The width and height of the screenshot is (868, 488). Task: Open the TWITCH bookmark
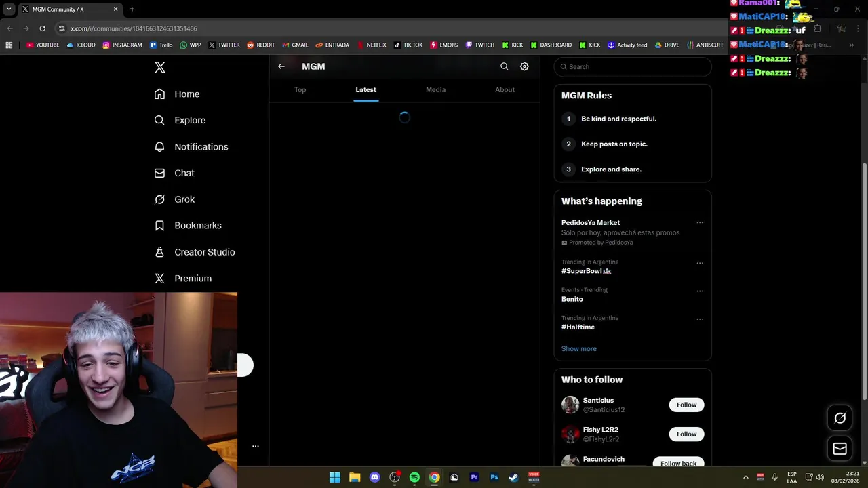479,45
